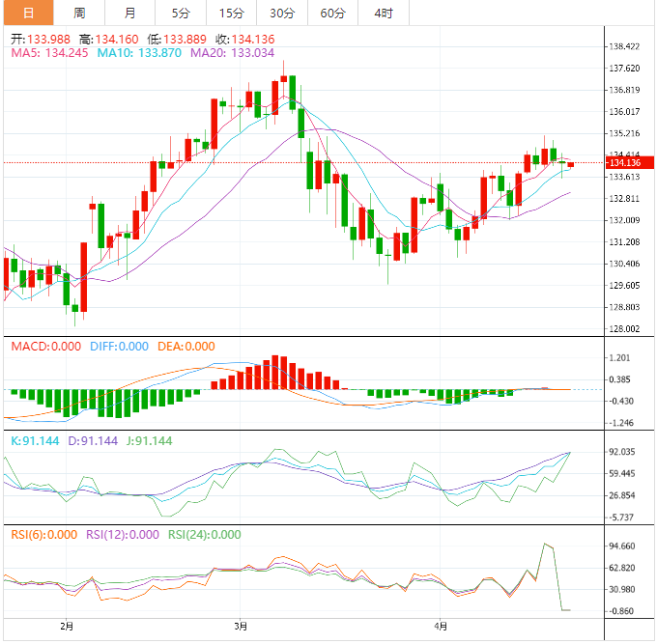The height and width of the screenshot is (644, 657).
Task: Click the -1.246 MACD axis label
Action: (x=619, y=423)
